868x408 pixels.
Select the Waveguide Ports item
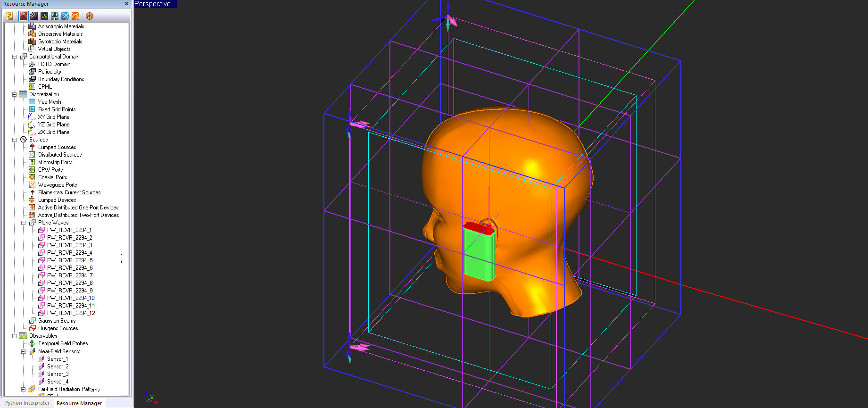coord(57,185)
